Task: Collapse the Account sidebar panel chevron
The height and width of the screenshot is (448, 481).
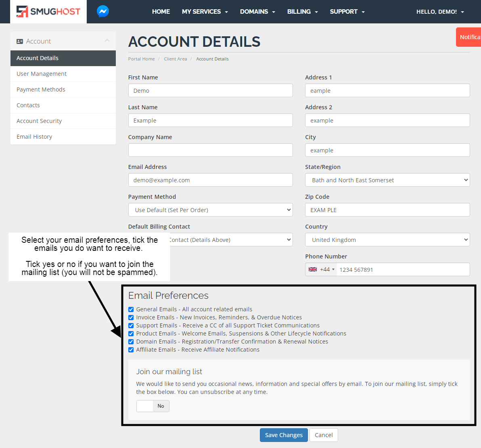Action: pos(107,41)
